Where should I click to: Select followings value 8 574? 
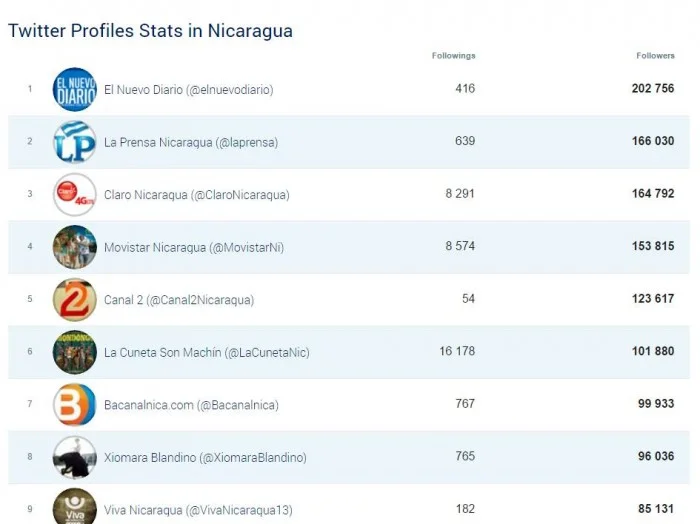click(460, 246)
